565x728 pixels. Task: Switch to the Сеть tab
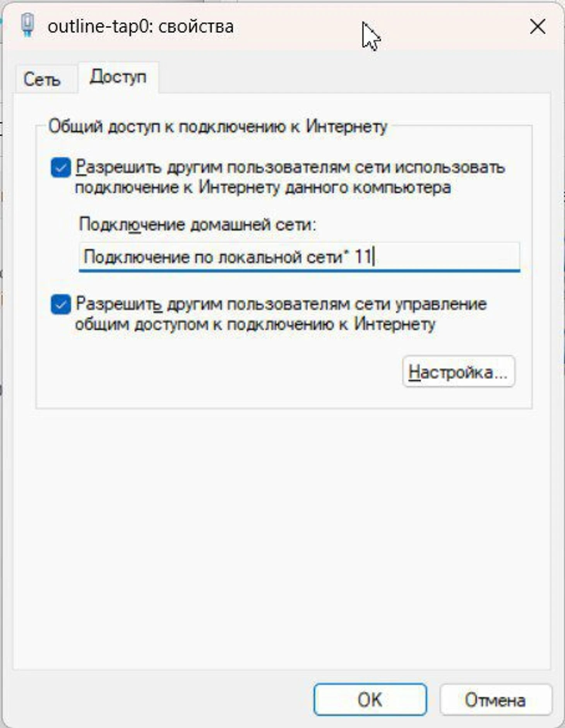42,79
